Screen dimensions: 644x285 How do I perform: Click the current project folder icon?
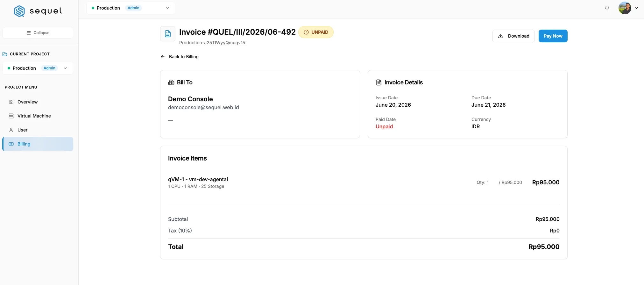[5, 54]
